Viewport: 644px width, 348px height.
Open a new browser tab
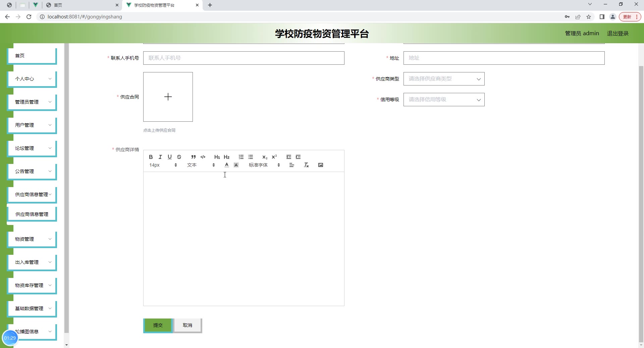210,5
